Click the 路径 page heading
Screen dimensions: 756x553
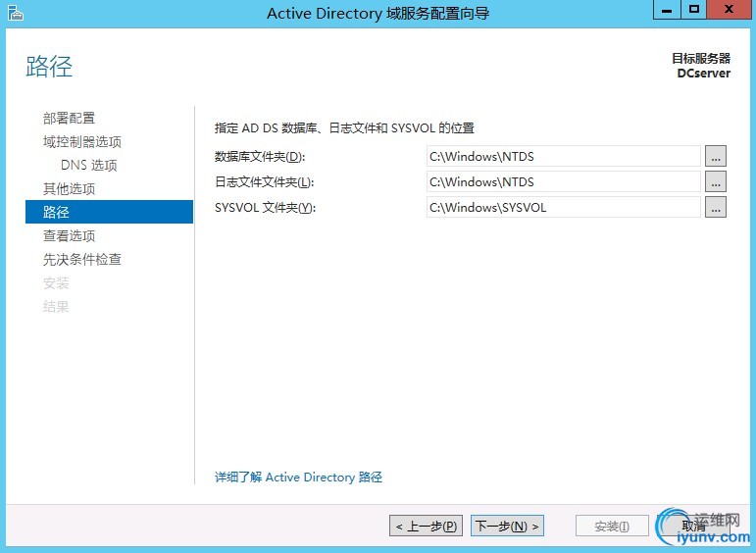pyautogui.click(x=49, y=67)
